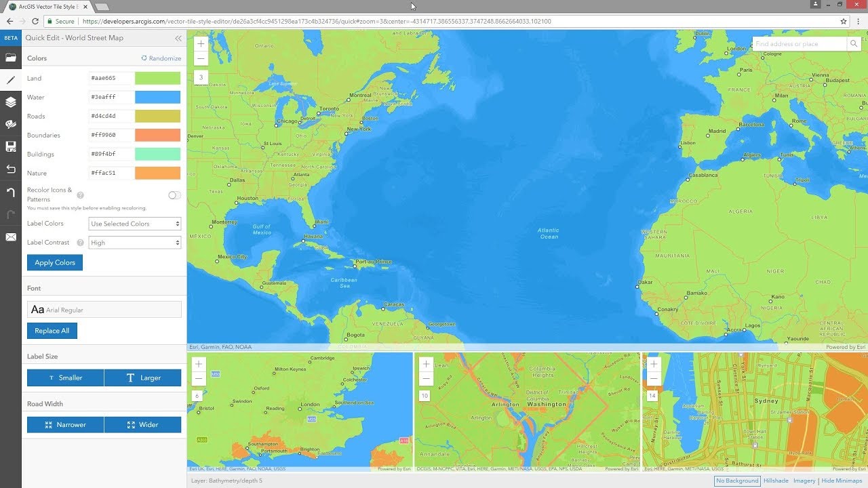868x488 pixels.
Task: Click the Land color swatch
Action: [157, 79]
